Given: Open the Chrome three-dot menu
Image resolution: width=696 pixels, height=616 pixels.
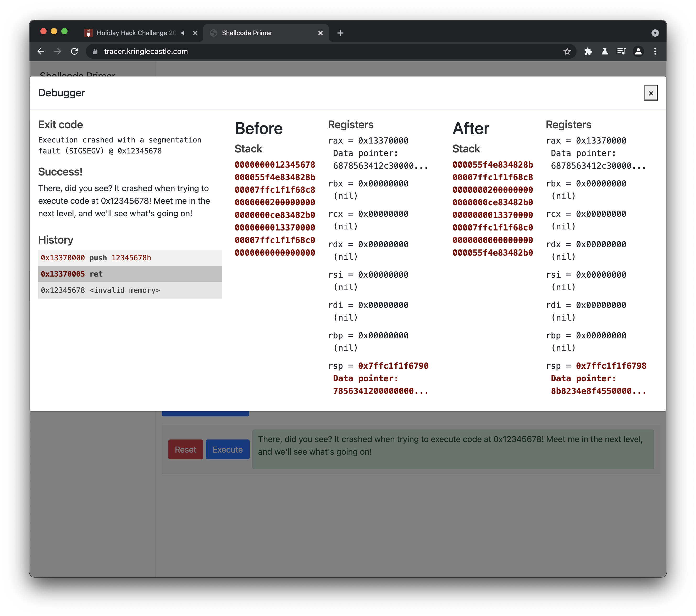Looking at the screenshot, I should (655, 51).
